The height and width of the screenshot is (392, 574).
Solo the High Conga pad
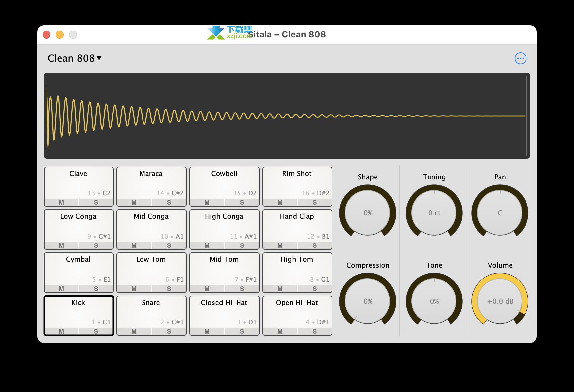[x=242, y=245]
